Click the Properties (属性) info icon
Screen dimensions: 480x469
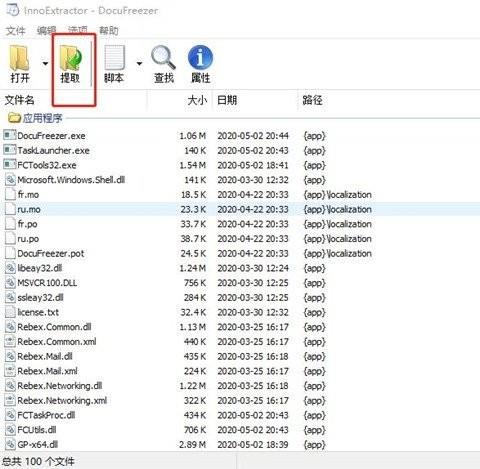coord(200,57)
